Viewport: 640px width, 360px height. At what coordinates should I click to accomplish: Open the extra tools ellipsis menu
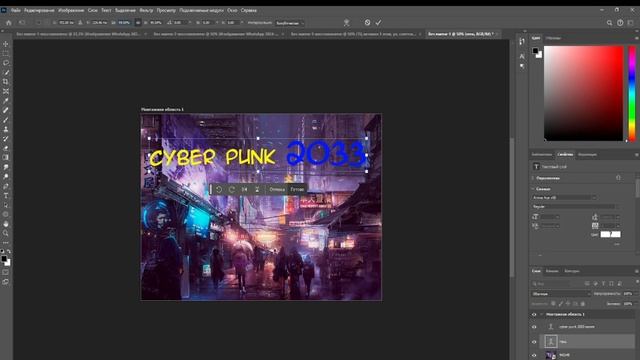(x=6, y=243)
